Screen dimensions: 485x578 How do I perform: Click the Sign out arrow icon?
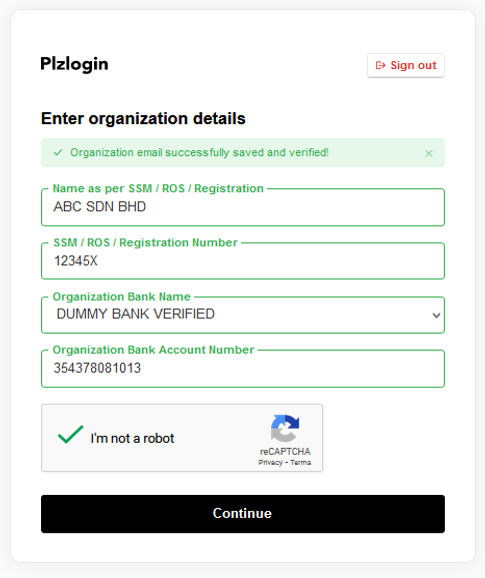380,65
